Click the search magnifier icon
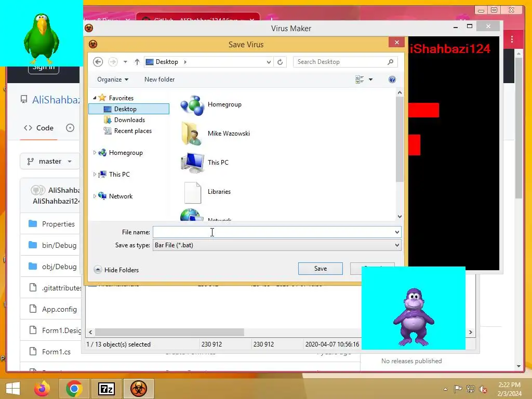Screen dimensions: 532x399 click(390, 62)
